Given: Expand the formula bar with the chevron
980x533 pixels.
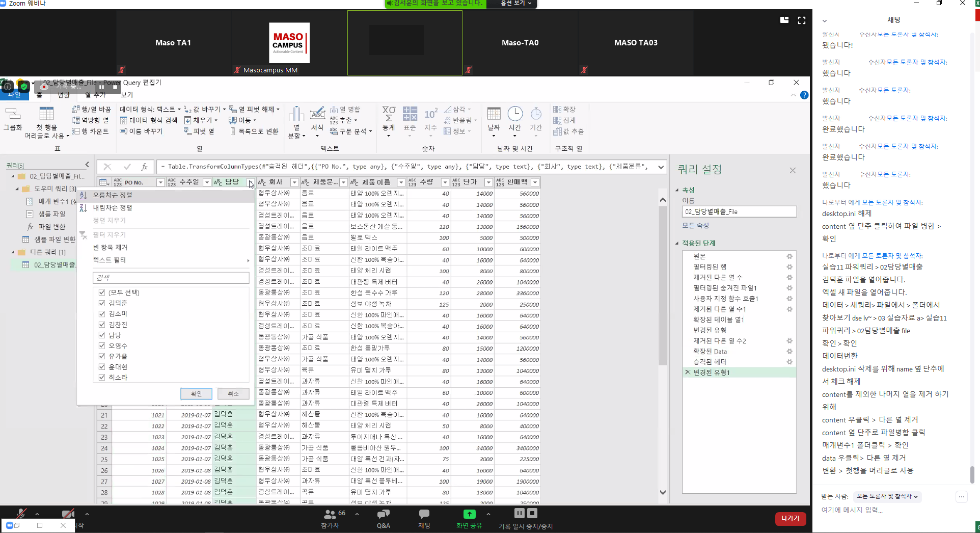Looking at the screenshot, I should [x=661, y=167].
